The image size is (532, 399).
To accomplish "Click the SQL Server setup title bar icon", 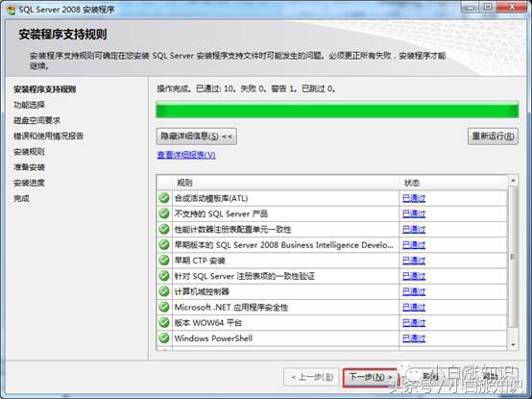I will point(11,10).
